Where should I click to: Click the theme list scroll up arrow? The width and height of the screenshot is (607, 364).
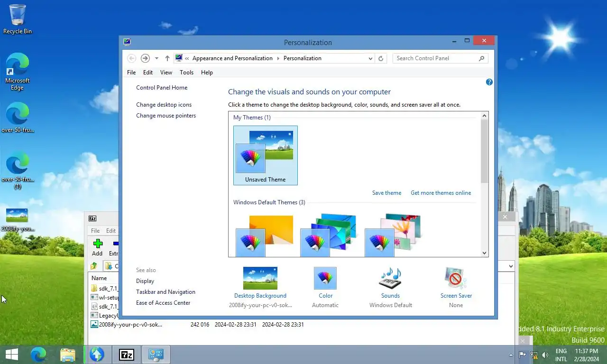coord(485,116)
